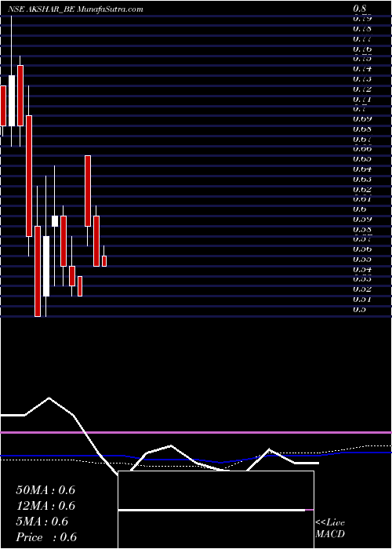Click the NSE AKSHAR_BE MunafaSutra.com chart title
The width and height of the screenshot is (392, 549).
click(x=75, y=9)
